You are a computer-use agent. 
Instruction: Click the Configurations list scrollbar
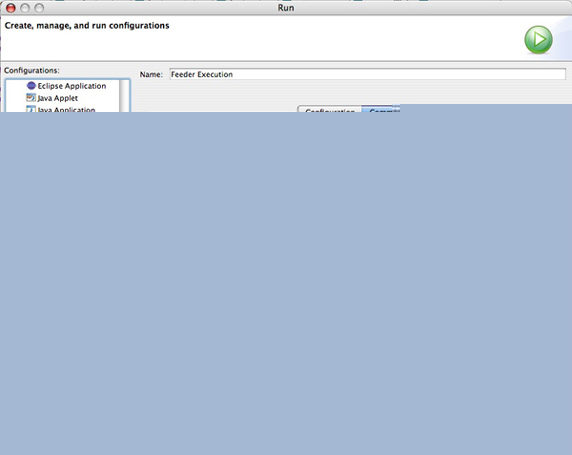point(124,96)
